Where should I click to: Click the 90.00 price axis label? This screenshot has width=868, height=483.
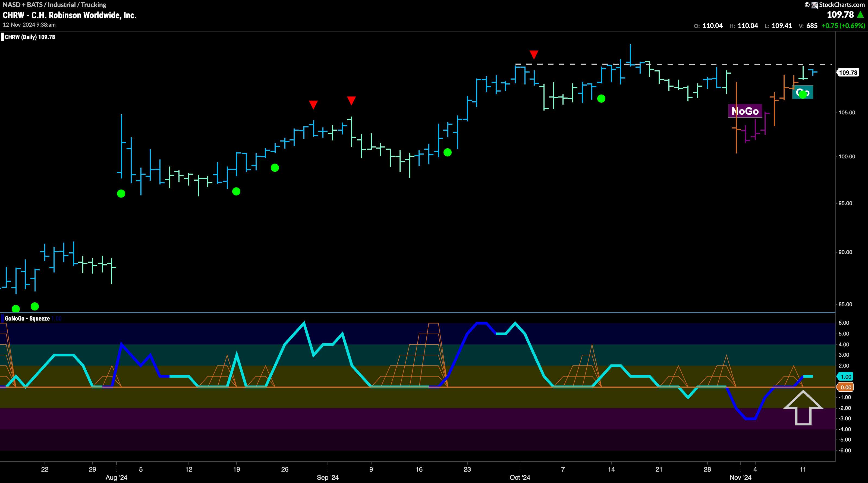coord(845,252)
